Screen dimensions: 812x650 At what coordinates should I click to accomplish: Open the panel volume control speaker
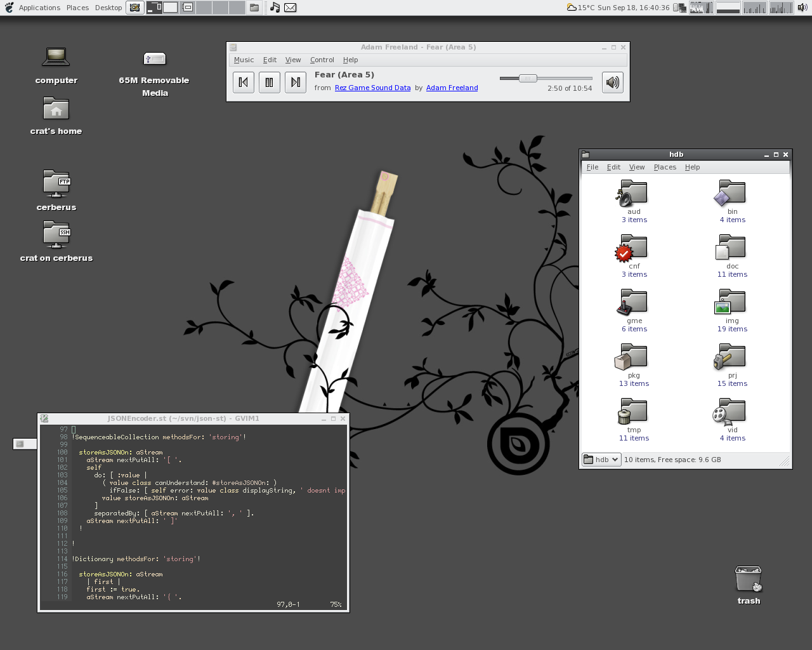click(802, 8)
